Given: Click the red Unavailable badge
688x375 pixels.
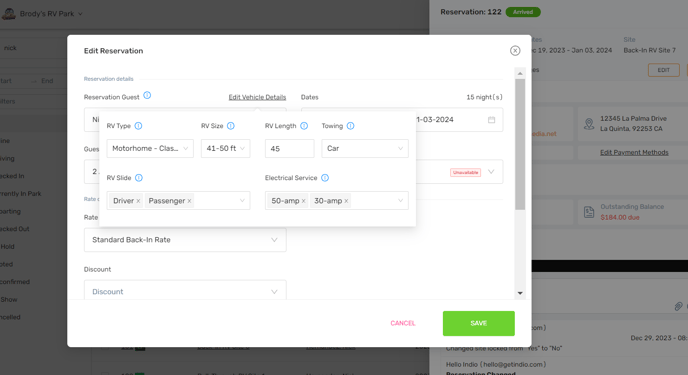Looking at the screenshot, I should [465, 172].
